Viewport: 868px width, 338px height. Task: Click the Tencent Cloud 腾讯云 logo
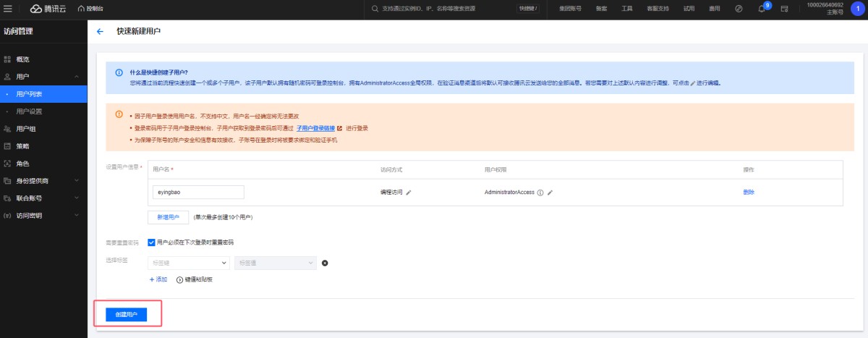[48, 9]
